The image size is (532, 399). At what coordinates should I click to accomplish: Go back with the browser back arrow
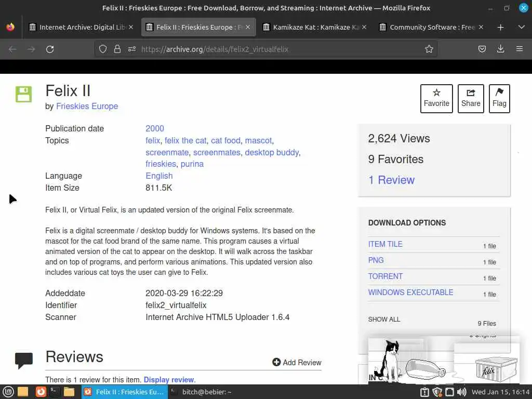coord(12,49)
